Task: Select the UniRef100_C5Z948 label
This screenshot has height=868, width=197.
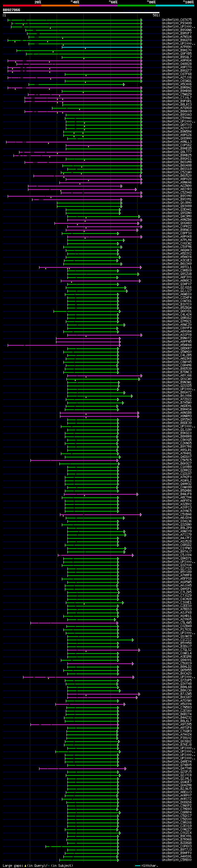Action: pyautogui.click(x=177, y=193)
